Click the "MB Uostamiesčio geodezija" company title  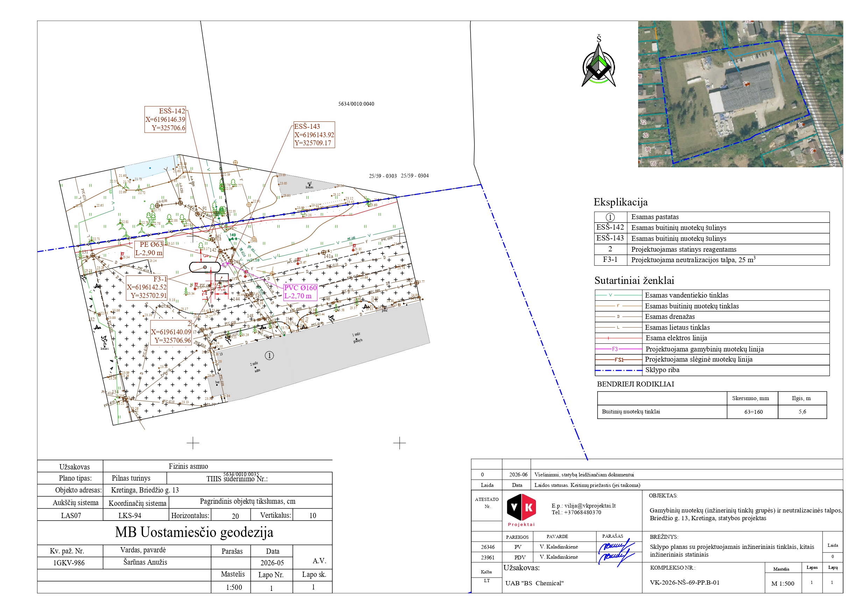[194, 533]
